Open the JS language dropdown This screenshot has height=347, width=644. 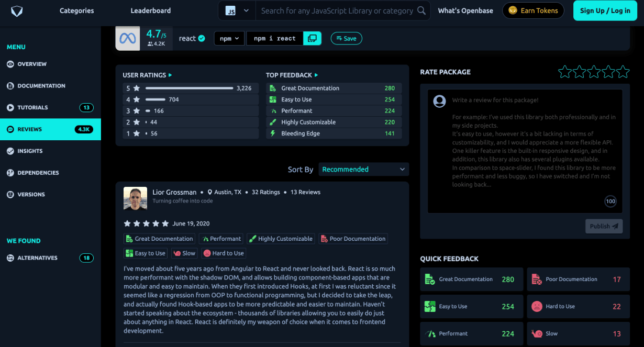[237, 10]
